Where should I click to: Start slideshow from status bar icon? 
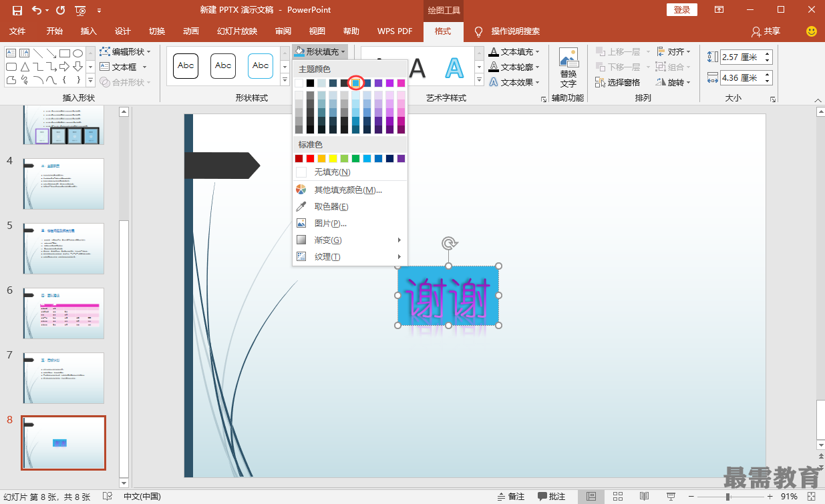pyautogui.click(x=671, y=497)
